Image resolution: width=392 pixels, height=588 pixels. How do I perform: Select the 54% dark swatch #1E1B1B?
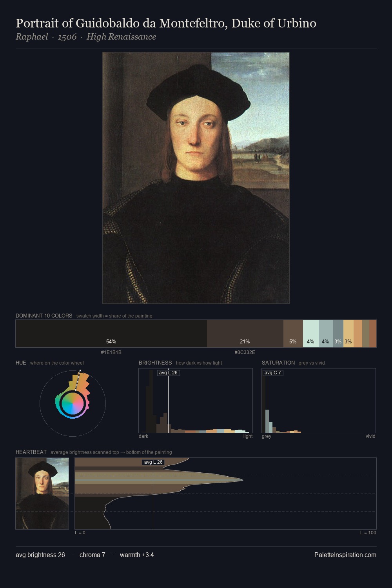111,334
